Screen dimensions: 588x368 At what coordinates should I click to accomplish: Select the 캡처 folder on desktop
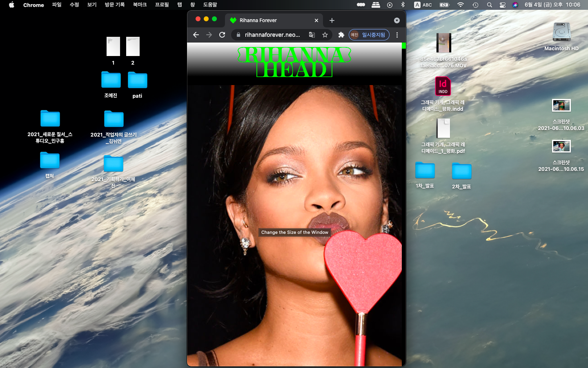coord(50,160)
